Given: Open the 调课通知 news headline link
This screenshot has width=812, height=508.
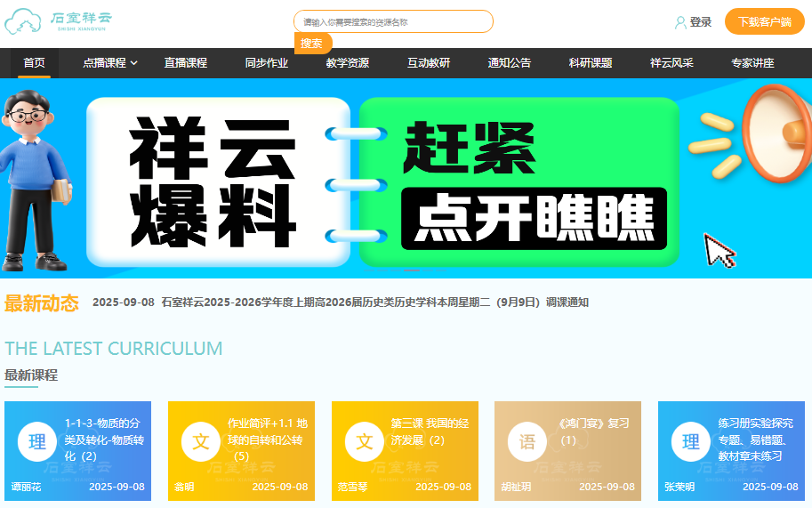Looking at the screenshot, I should [374, 302].
